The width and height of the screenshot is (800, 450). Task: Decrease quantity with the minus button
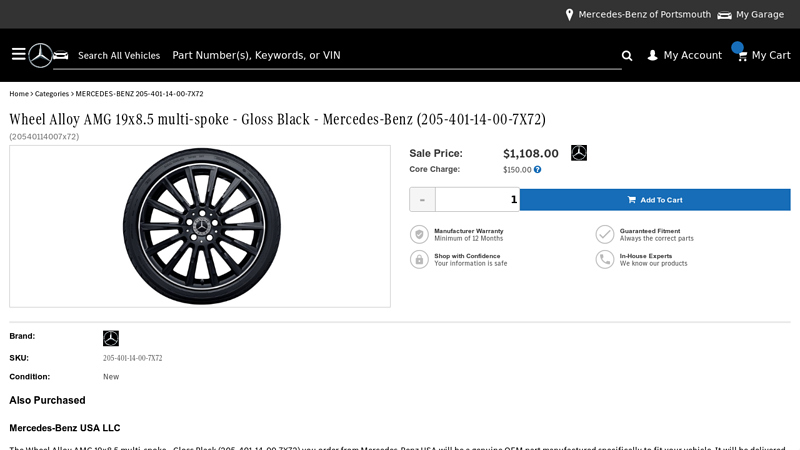[x=422, y=199]
